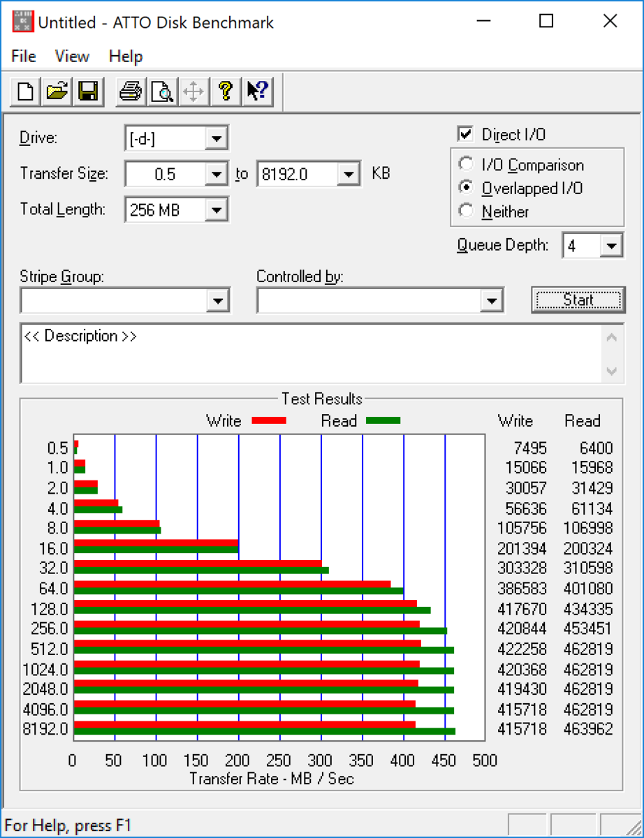
Task: Open Queue Depth dropdown
Action: coord(611,246)
